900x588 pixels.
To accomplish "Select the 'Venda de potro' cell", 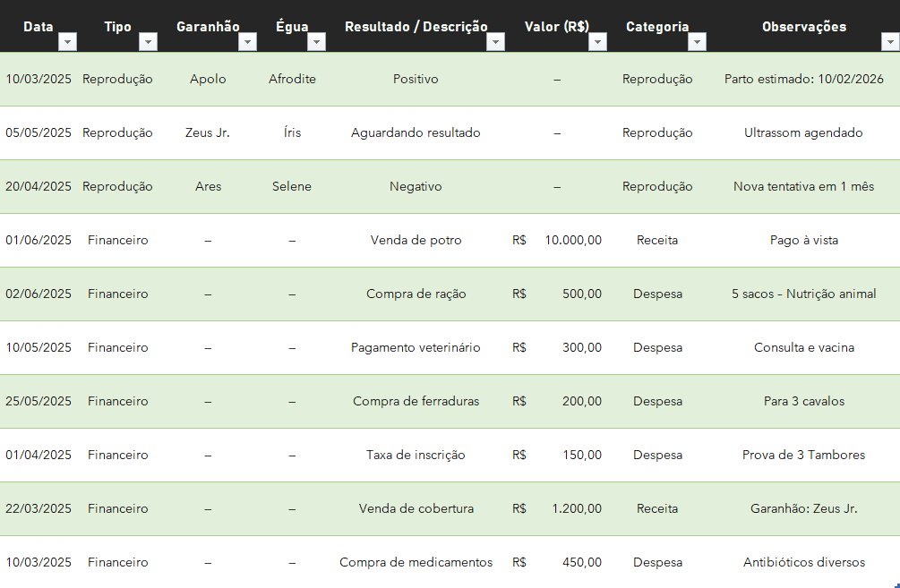I will click(x=416, y=240).
